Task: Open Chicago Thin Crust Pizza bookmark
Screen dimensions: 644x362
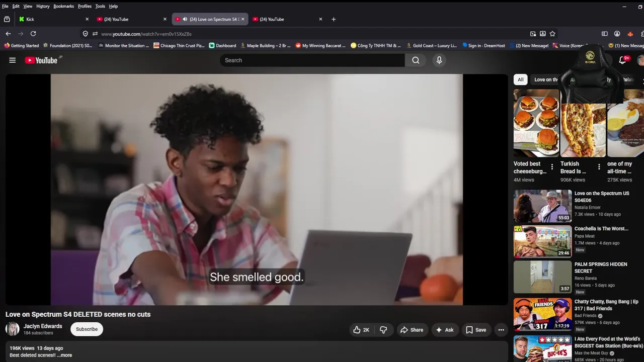Action: coord(179,45)
